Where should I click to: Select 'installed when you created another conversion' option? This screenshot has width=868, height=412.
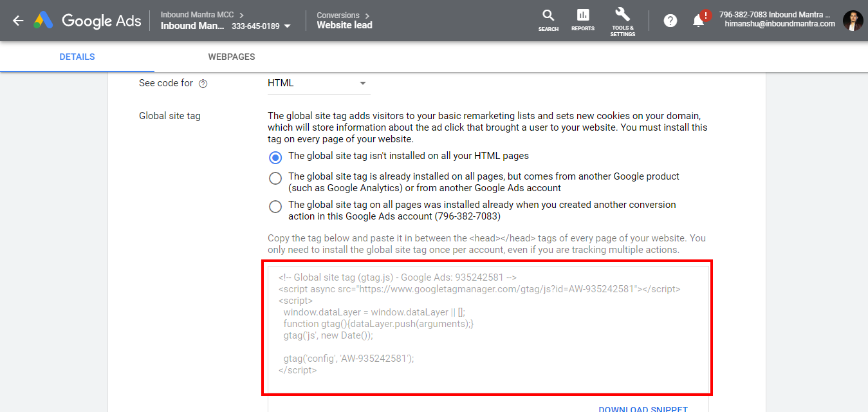(275, 207)
